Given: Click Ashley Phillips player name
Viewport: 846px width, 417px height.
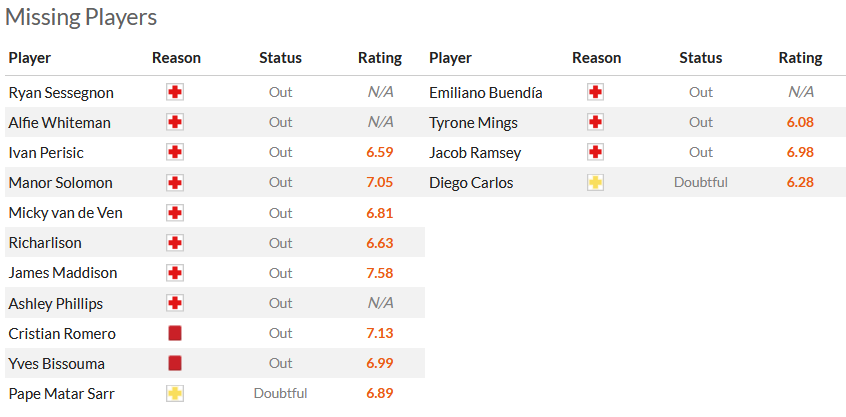Looking at the screenshot, I should pyautogui.click(x=55, y=303).
